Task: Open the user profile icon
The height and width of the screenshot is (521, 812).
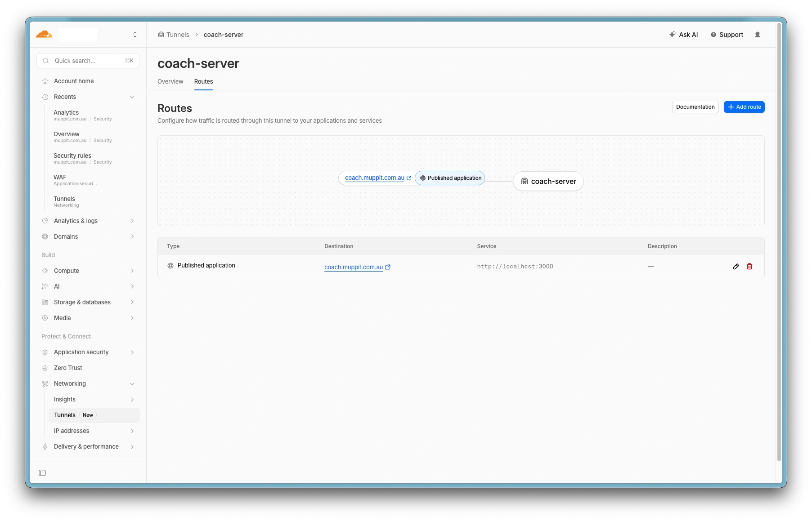Action: (x=758, y=35)
